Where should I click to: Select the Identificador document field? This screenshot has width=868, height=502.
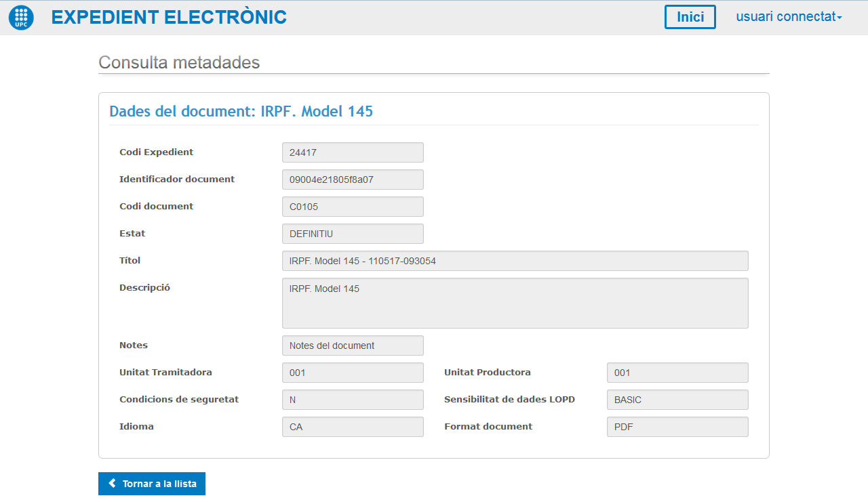(x=353, y=180)
